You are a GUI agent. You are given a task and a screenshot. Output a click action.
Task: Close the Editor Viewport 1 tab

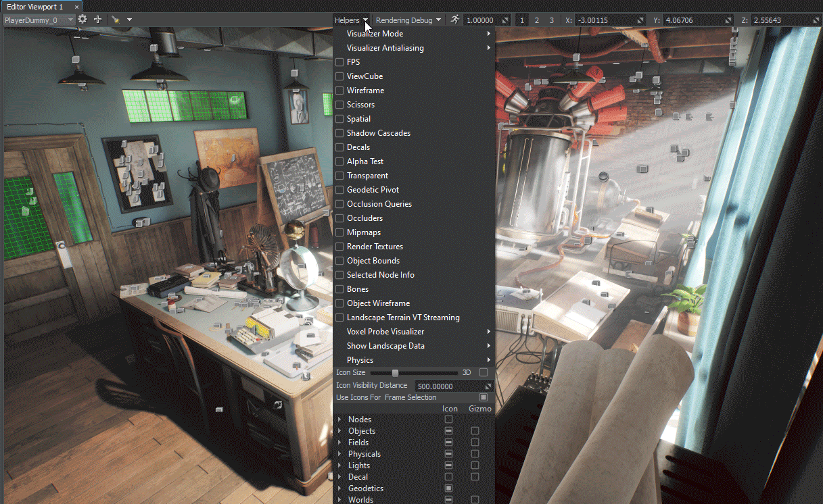[76, 7]
